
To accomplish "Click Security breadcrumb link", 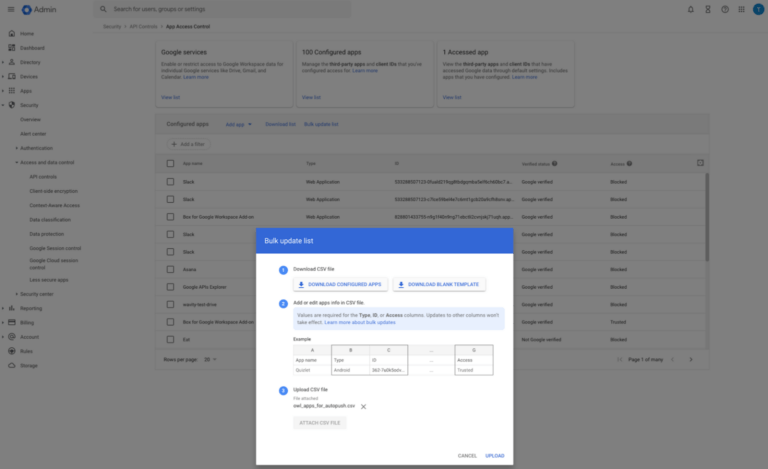I will [112, 26].
